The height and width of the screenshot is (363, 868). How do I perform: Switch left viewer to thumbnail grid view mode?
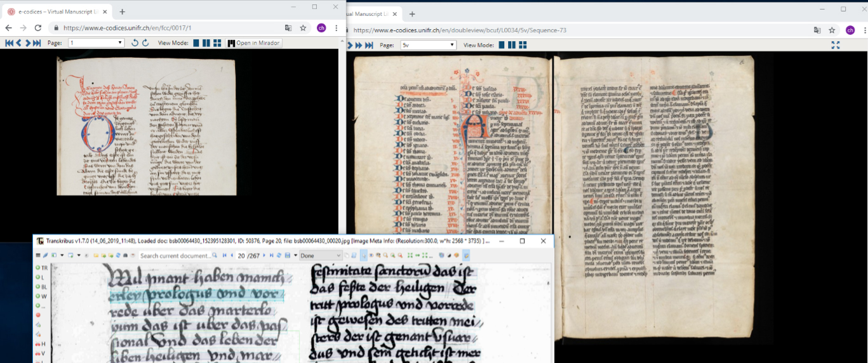(217, 43)
